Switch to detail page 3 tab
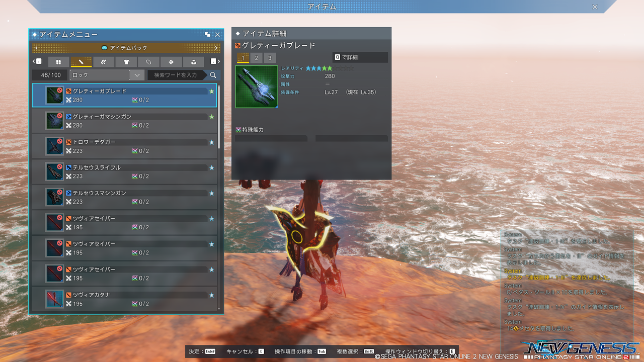This screenshot has width=644, height=362. coord(270,58)
